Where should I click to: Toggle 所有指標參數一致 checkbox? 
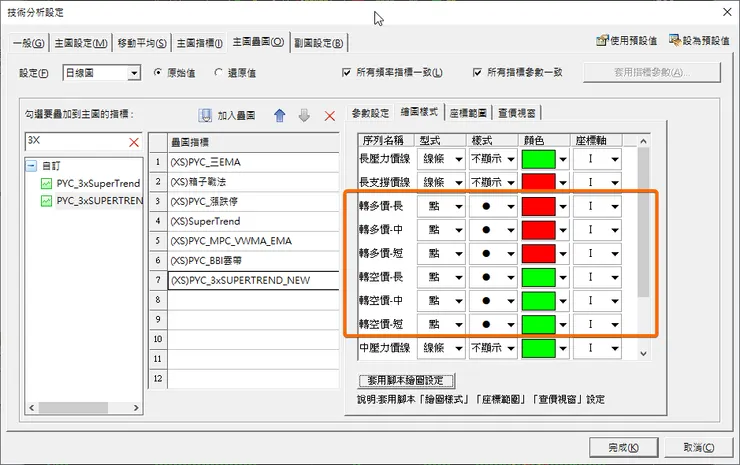477,72
